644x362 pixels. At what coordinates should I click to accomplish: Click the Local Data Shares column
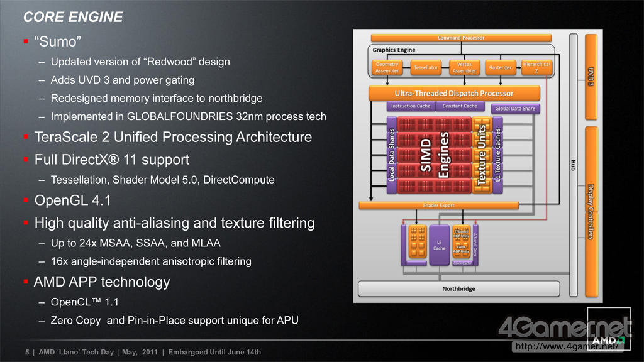tap(391, 155)
